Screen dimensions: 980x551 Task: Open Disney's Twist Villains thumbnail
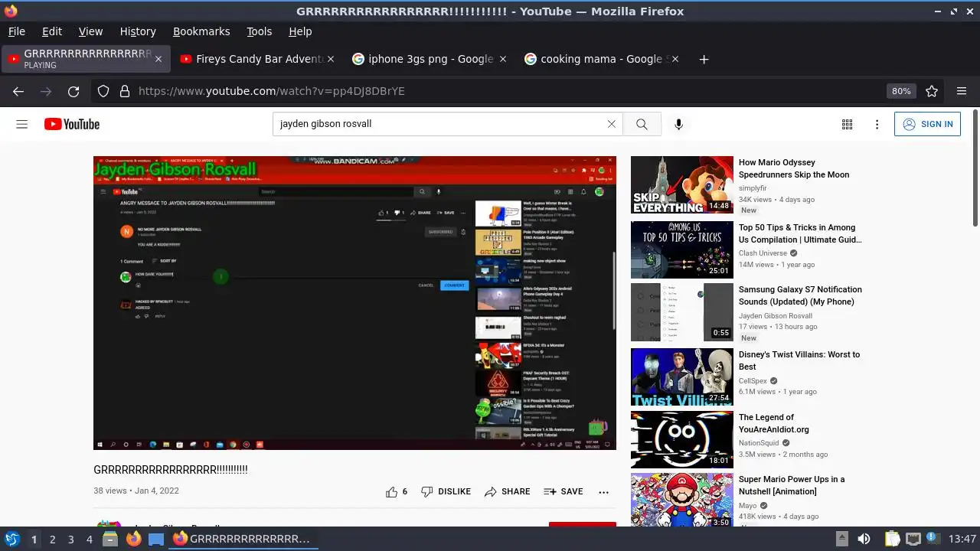pos(682,377)
